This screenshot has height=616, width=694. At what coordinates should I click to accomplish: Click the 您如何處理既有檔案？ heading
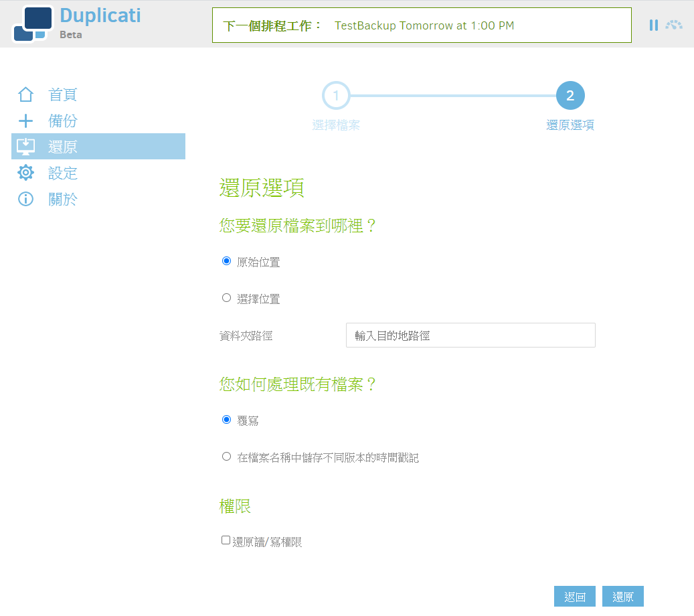pyautogui.click(x=297, y=384)
